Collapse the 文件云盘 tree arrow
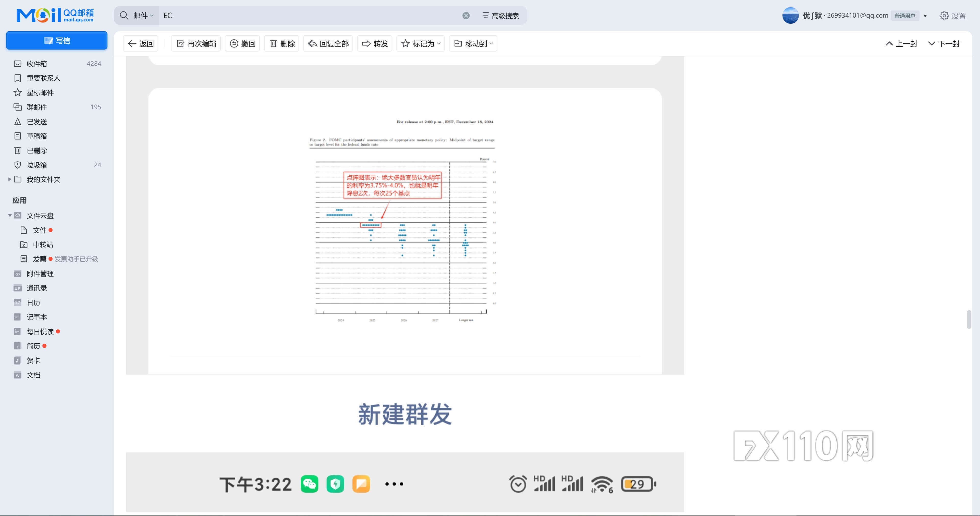Image resolution: width=980 pixels, height=516 pixels. tap(9, 215)
